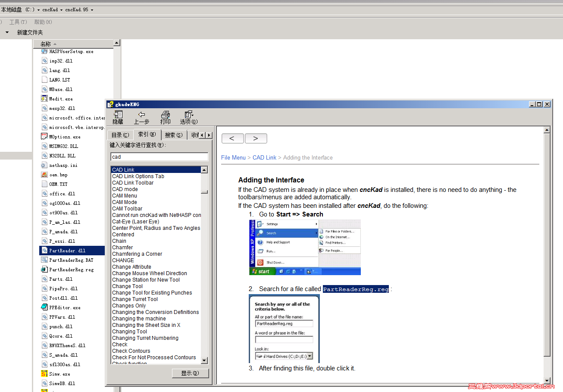Select the SimwDB.dll file icon
563x392 pixels.
coord(44,383)
